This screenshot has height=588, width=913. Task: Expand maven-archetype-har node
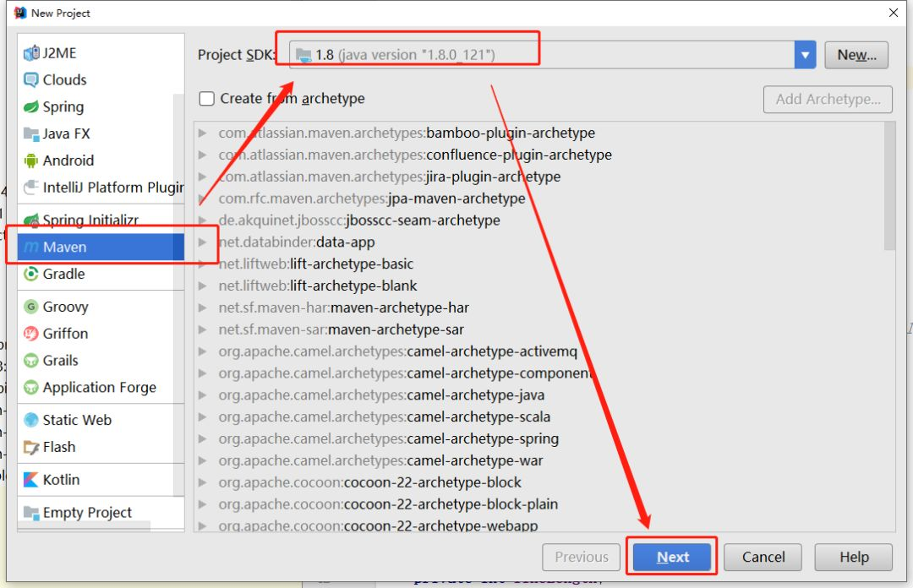[203, 308]
